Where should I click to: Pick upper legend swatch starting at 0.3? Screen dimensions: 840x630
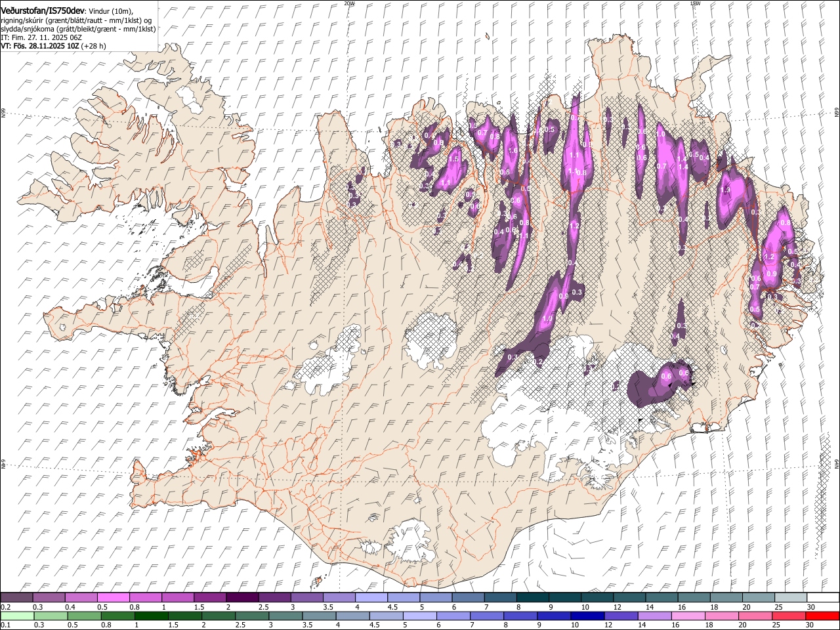pyautogui.click(x=49, y=598)
